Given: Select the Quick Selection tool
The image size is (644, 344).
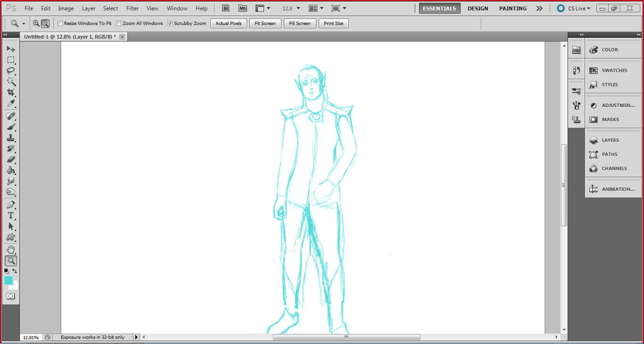Looking at the screenshot, I should tap(10, 82).
